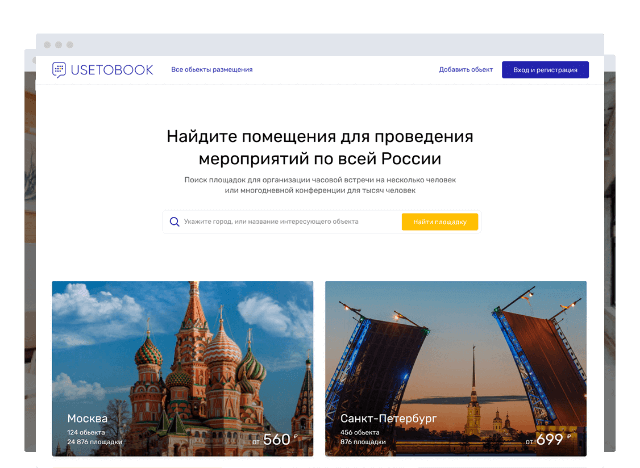The image size is (640, 468).
Task: Click the first gray window dot
Action: tap(47, 45)
